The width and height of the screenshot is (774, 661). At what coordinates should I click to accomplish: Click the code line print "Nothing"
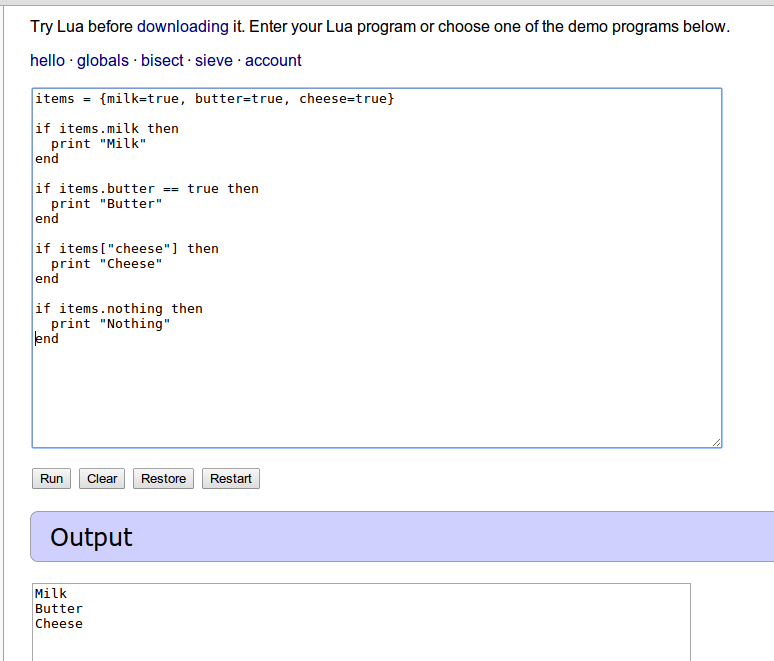click(111, 324)
